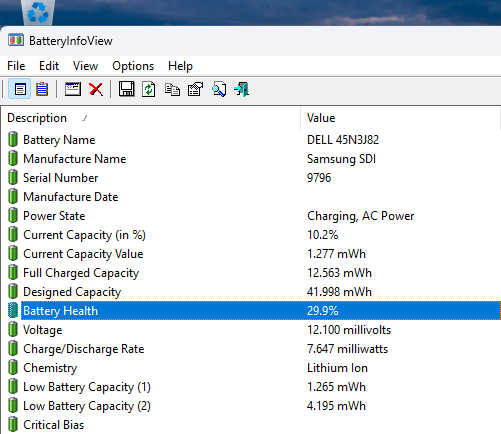
Task: Click the battery icon beside Power State
Action: pos(13,215)
